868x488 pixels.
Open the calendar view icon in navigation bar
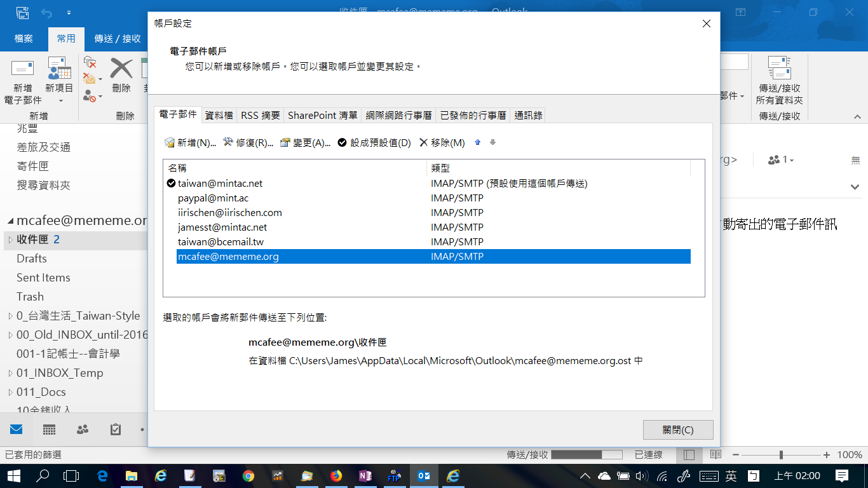pos(50,430)
